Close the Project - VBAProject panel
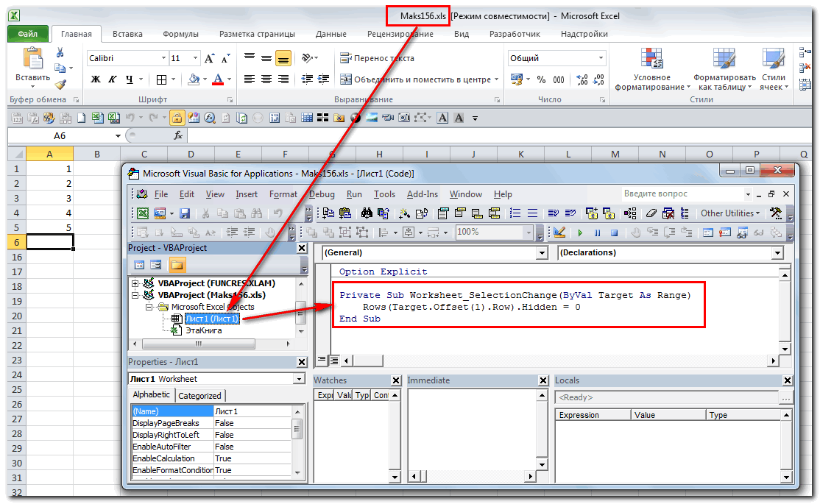The height and width of the screenshot is (504, 820). pos(302,248)
